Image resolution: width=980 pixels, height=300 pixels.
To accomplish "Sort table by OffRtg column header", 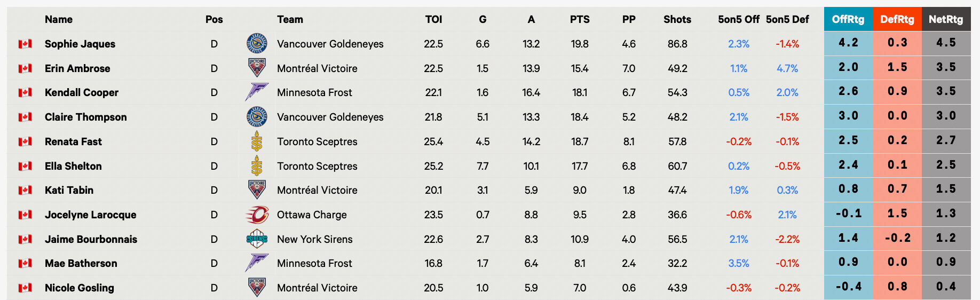I will coord(848,19).
